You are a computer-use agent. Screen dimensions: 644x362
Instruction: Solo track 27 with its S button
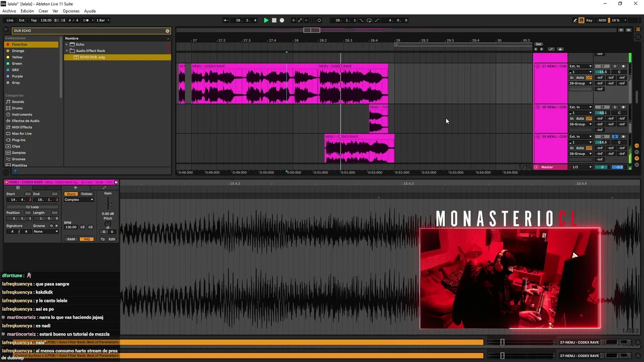[x=614, y=66]
